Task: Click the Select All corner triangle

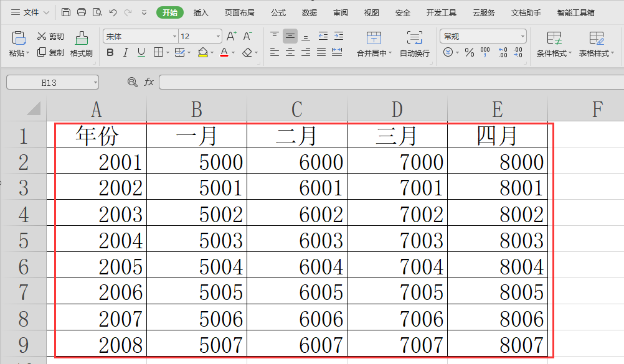Action: click(34, 108)
